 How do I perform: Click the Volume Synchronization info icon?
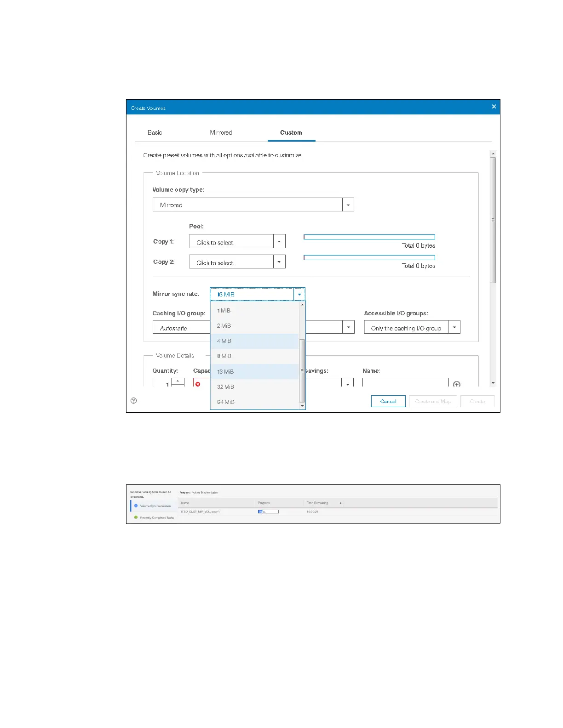pyautogui.click(x=136, y=506)
